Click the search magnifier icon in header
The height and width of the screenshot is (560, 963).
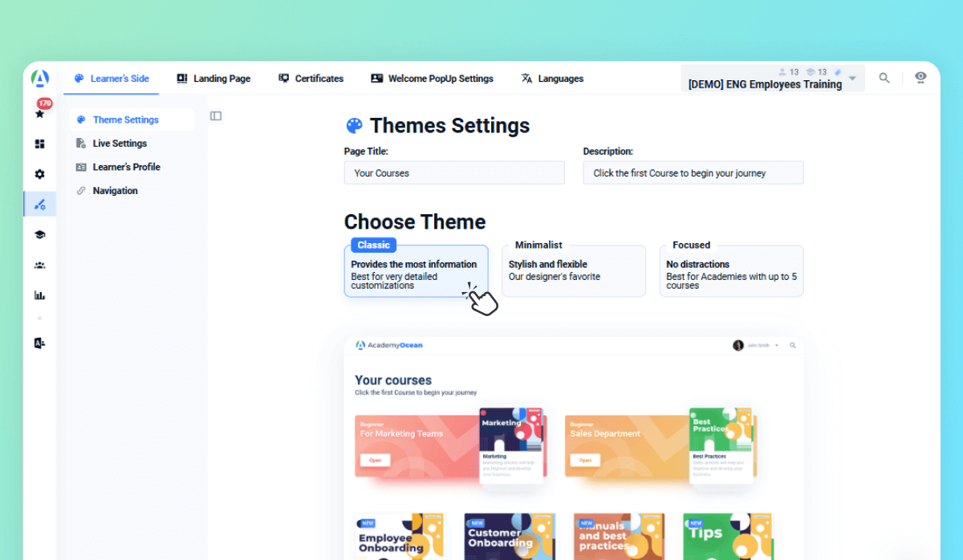pos(884,78)
